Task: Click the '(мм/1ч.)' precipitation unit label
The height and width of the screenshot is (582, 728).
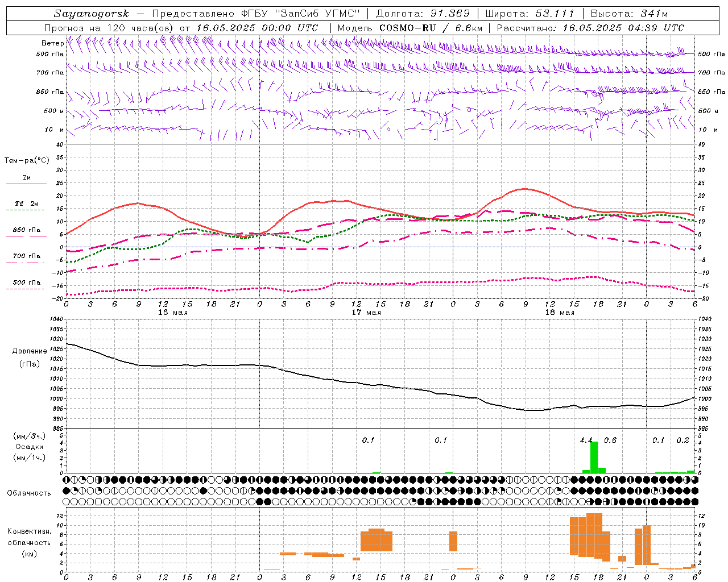Action: point(30,457)
